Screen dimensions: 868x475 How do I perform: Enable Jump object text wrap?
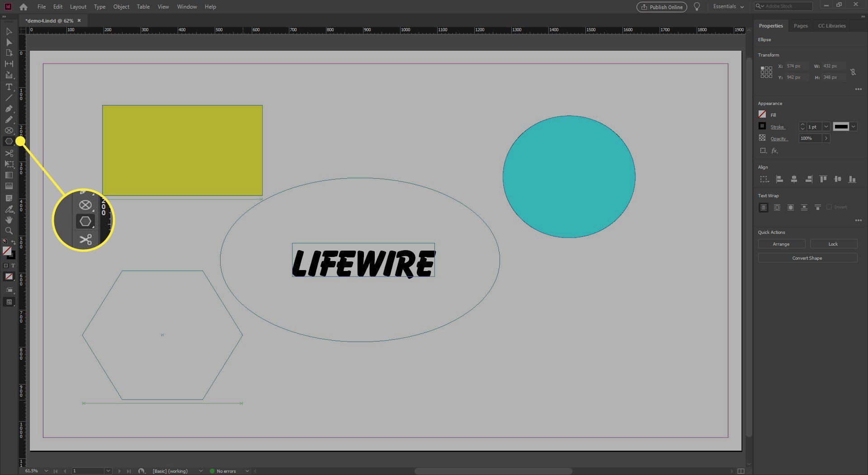[804, 207]
